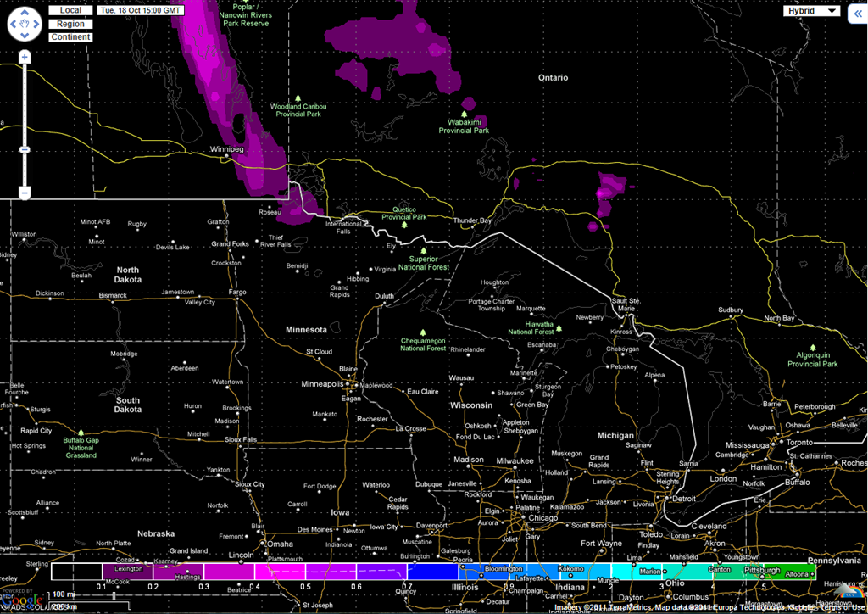Click the Wabakimi Provincial Park tree icon
The image size is (868, 614).
pyautogui.click(x=464, y=114)
